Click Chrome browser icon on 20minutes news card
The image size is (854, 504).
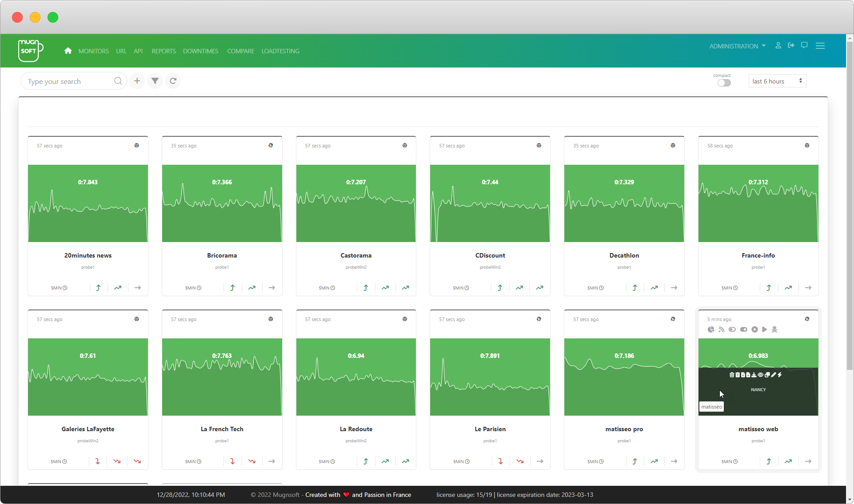click(137, 146)
